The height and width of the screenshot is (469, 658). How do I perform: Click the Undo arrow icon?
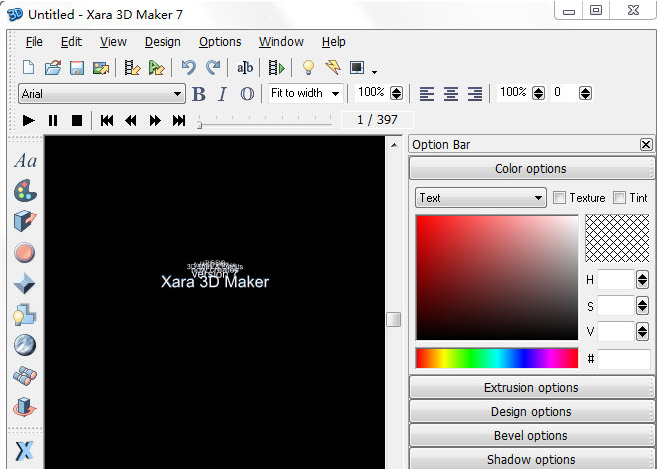(x=188, y=68)
